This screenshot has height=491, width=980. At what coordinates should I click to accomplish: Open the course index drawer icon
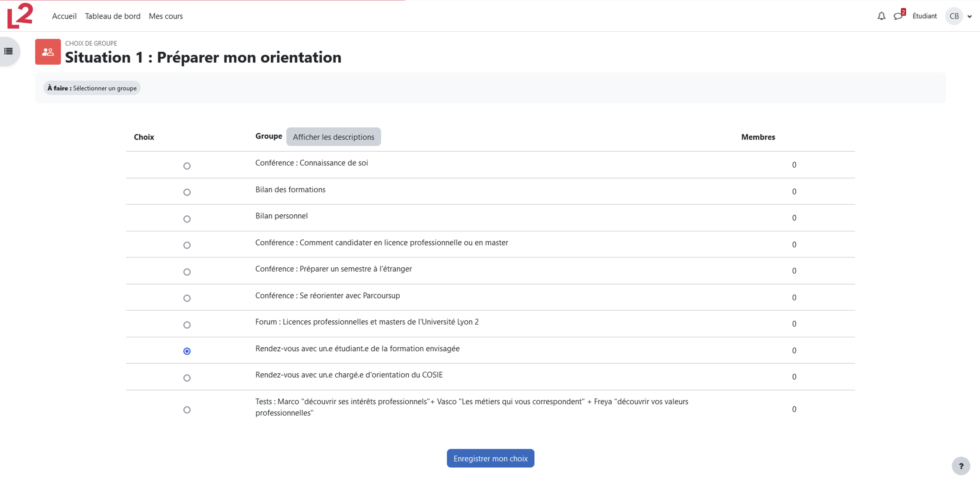pyautogui.click(x=8, y=51)
